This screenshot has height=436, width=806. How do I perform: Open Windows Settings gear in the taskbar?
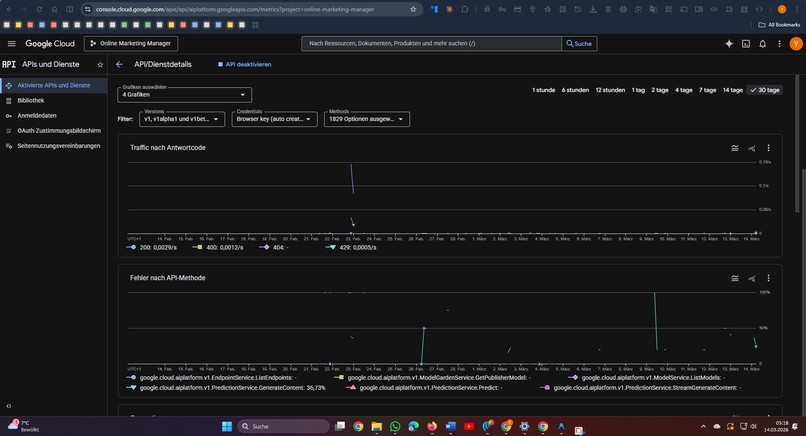(x=524, y=426)
